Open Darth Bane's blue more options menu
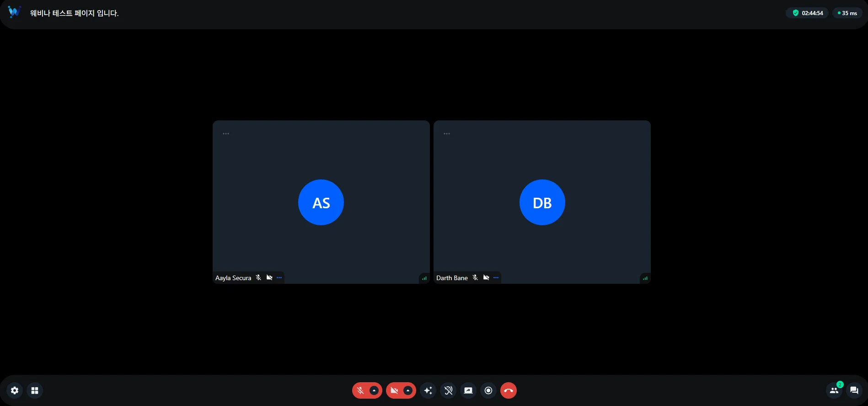 [x=496, y=278]
